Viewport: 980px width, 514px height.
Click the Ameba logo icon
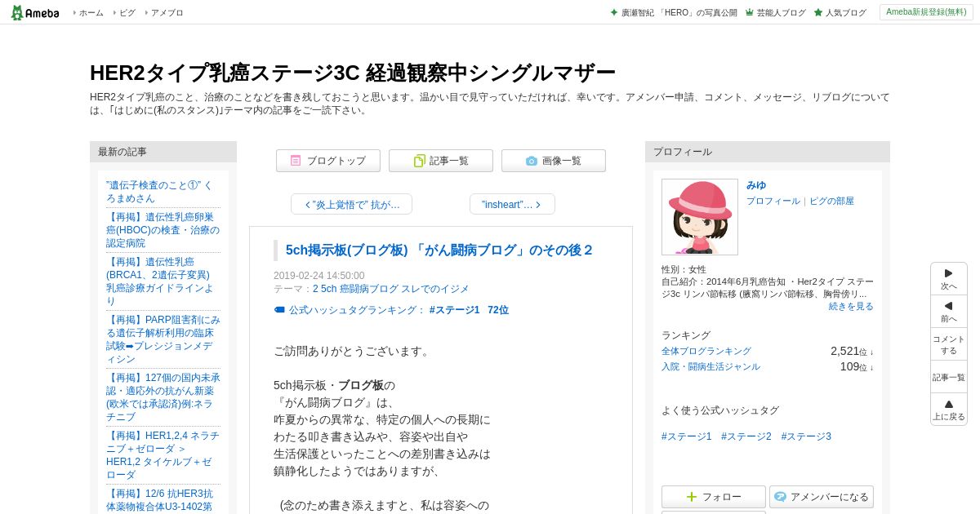34,12
